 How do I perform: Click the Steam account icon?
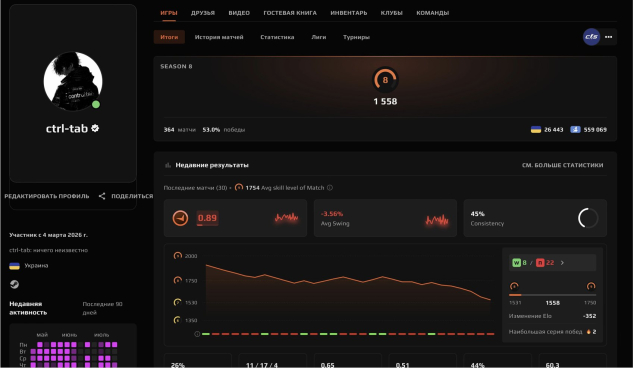pos(14,284)
